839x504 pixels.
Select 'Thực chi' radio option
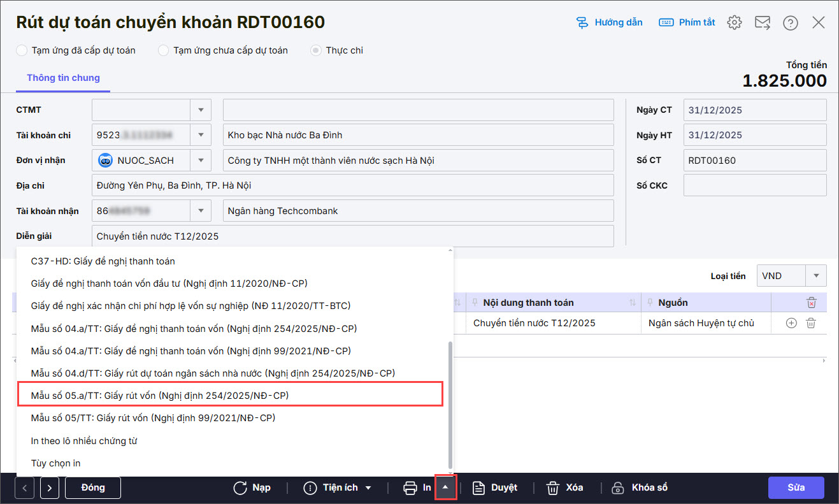[x=316, y=50]
